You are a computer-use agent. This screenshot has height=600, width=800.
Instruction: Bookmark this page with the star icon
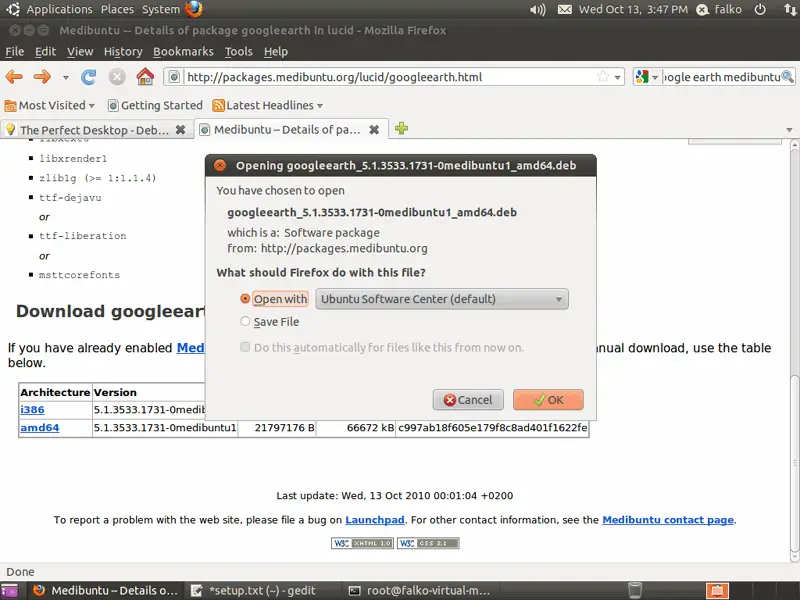pyautogui.click(x=603, y=77)
